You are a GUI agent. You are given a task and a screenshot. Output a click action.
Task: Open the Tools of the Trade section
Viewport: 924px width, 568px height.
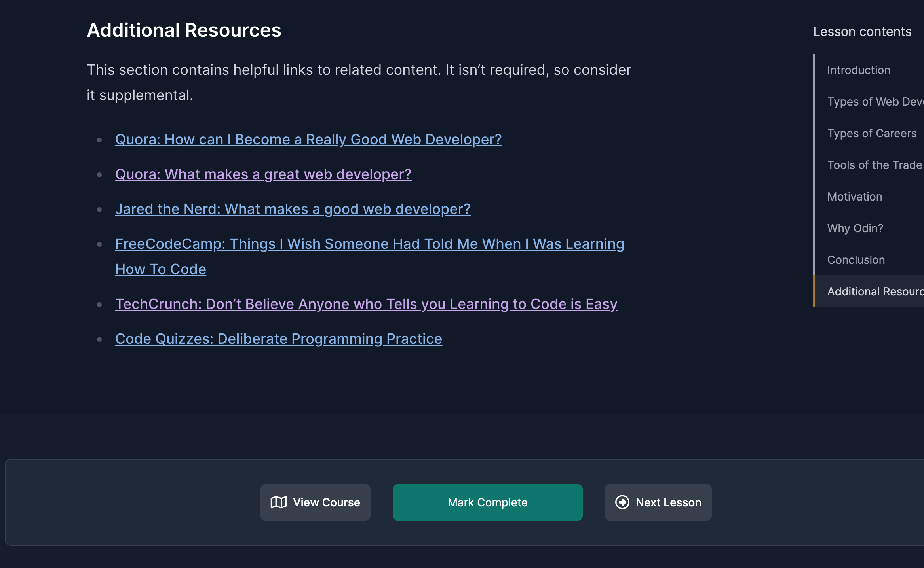(875, 165)
